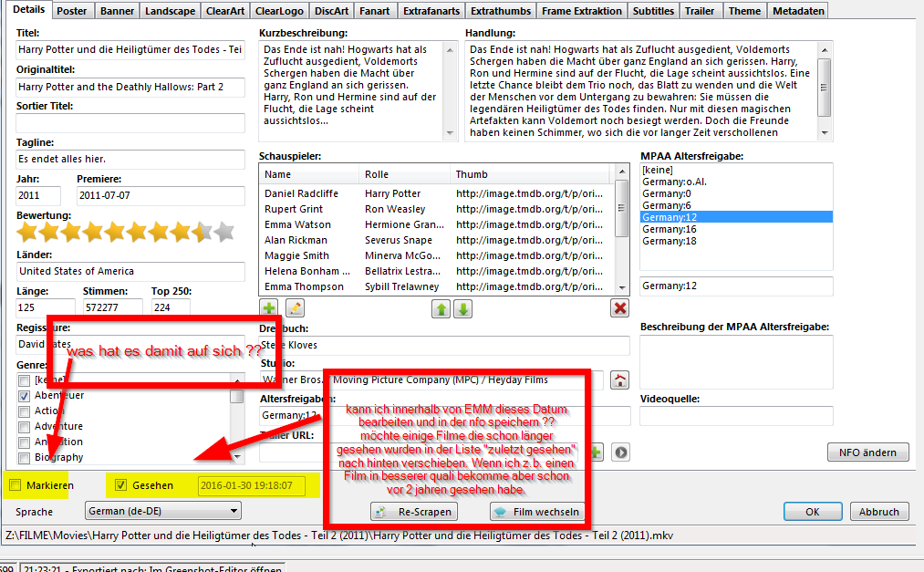Click the Top 250 field
This screenshot has width=924, height=572.
click(171, 307)
